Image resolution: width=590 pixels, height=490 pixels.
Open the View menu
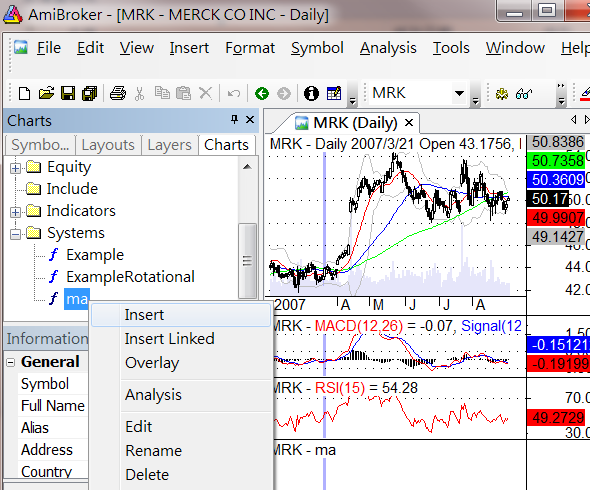coord(137,48)
